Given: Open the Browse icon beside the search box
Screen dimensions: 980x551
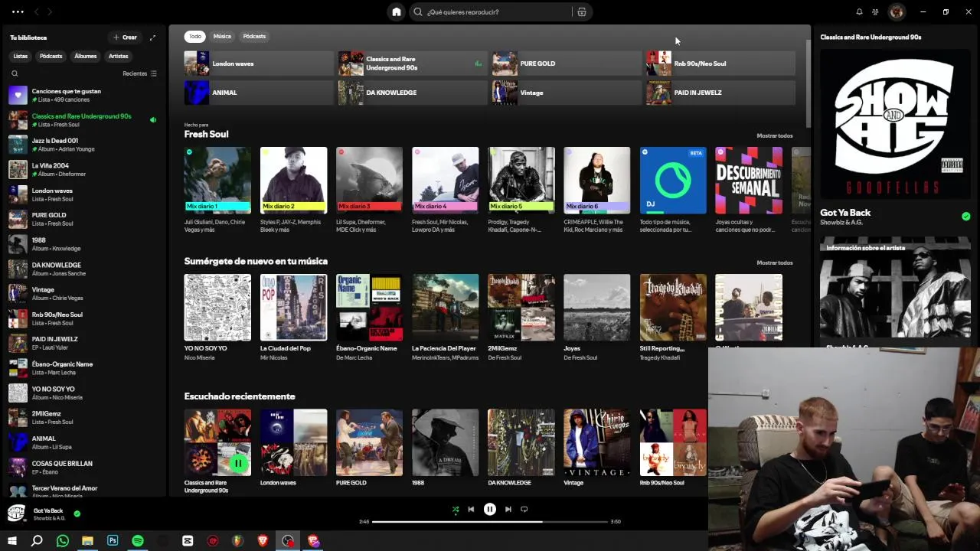Looking at the screenshot, I should point(582,11).
